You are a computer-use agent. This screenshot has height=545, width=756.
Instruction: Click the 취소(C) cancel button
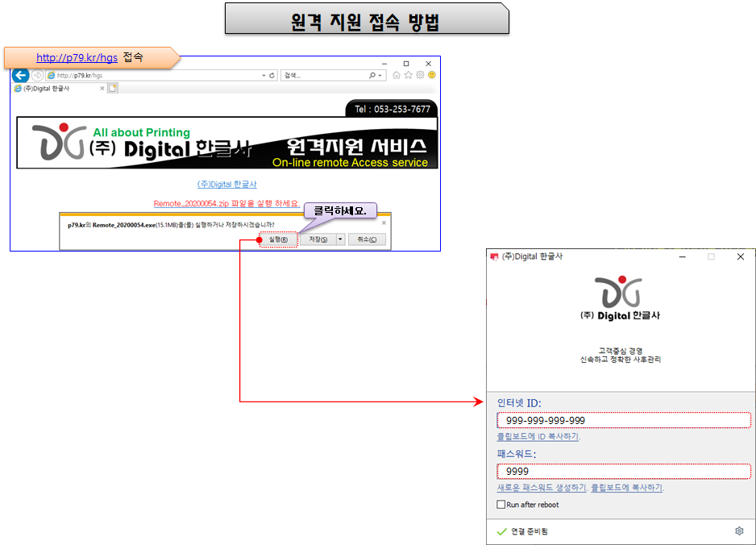[x=367, y=239]
